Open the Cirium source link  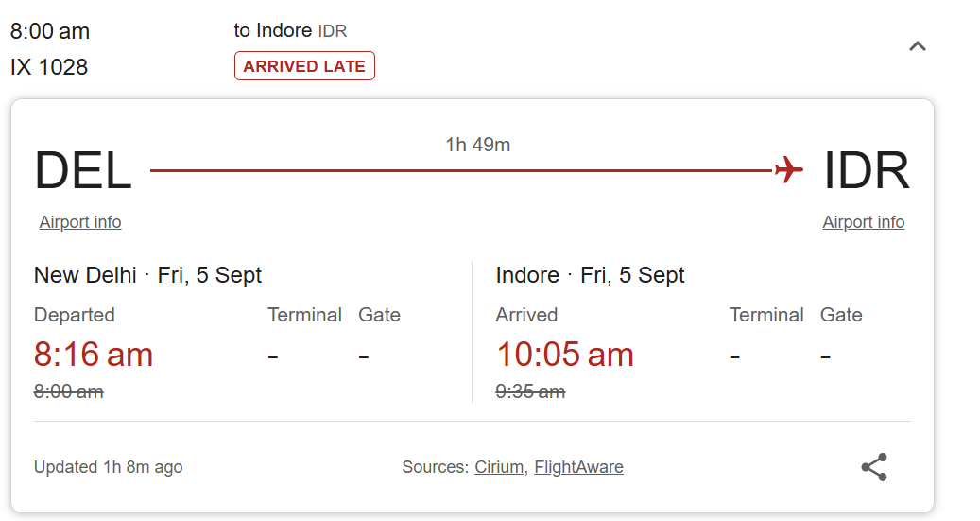[x=499, y=467]
